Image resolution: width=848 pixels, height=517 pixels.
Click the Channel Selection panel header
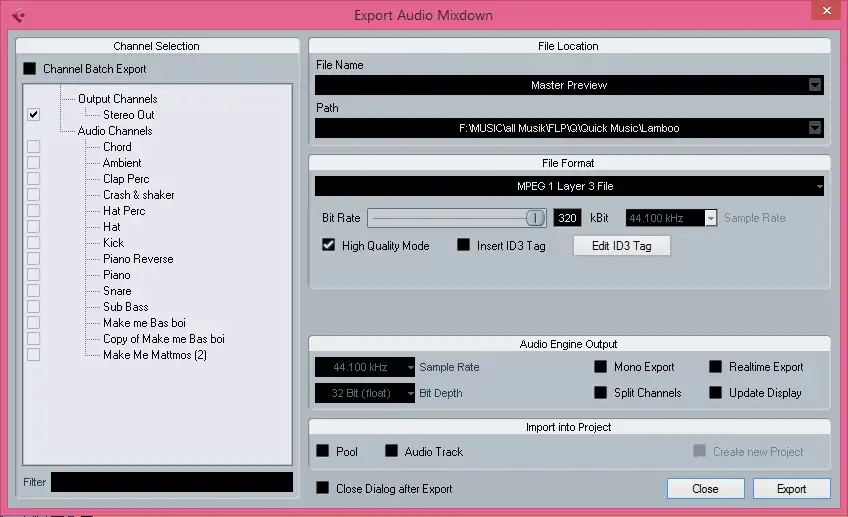[x=157, y=46]
